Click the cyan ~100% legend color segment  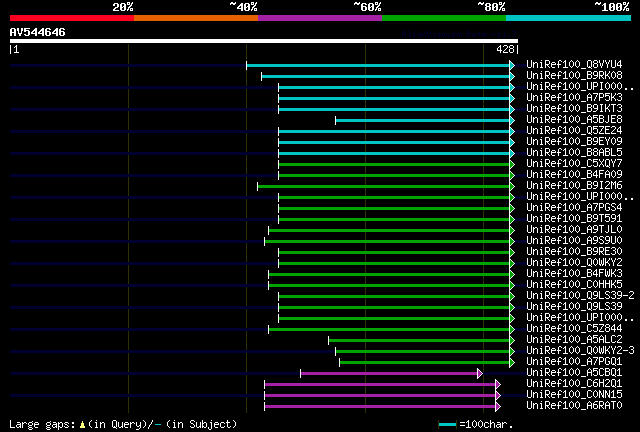pyautogui.click(x=569, y=18)
